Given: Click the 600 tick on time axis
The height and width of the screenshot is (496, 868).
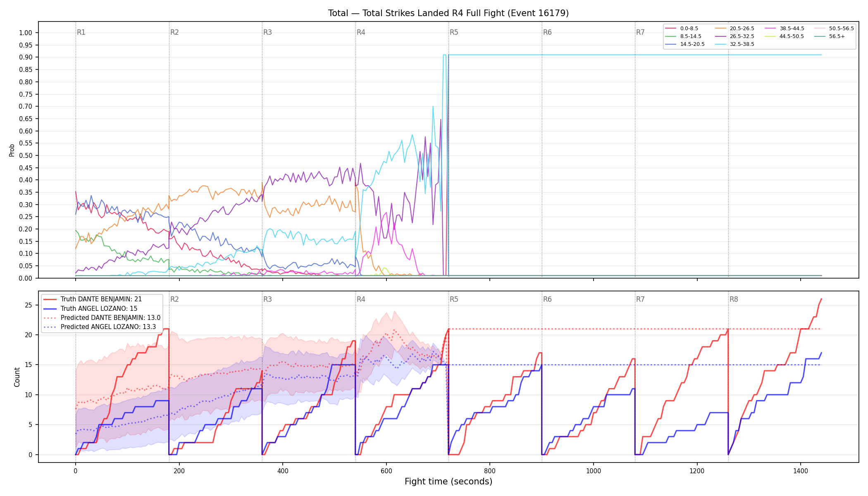Looking at the screenshot, I should [x=386, y=471].
